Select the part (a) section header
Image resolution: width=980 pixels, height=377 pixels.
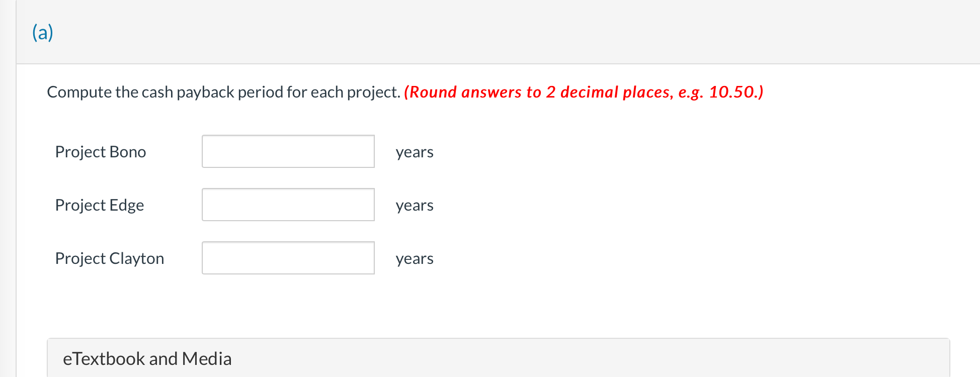tap(43, 32)
